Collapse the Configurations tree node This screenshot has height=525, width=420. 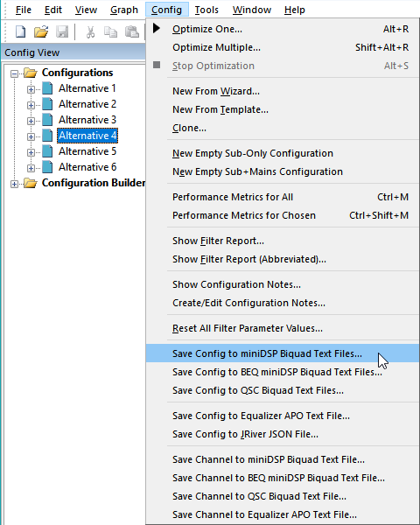point(14,73)
